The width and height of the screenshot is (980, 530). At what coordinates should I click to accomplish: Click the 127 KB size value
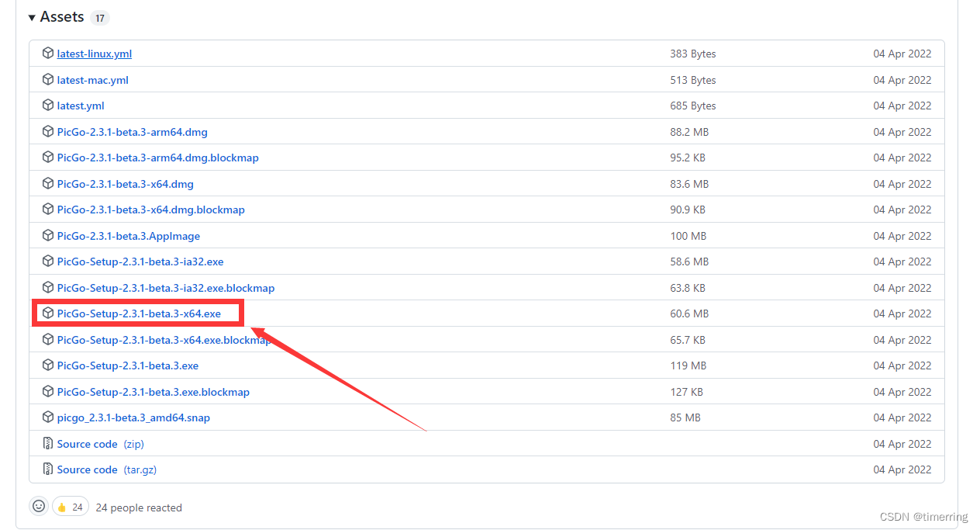point(686,392)
